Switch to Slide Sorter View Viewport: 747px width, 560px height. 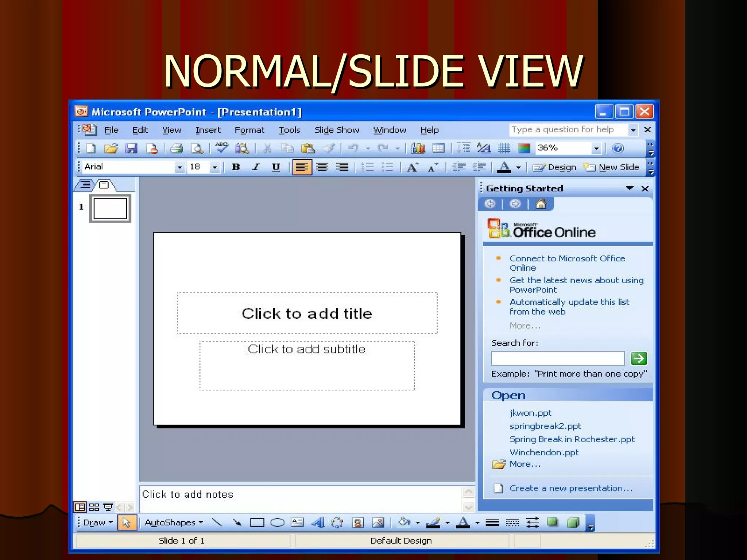coord(94,507)
